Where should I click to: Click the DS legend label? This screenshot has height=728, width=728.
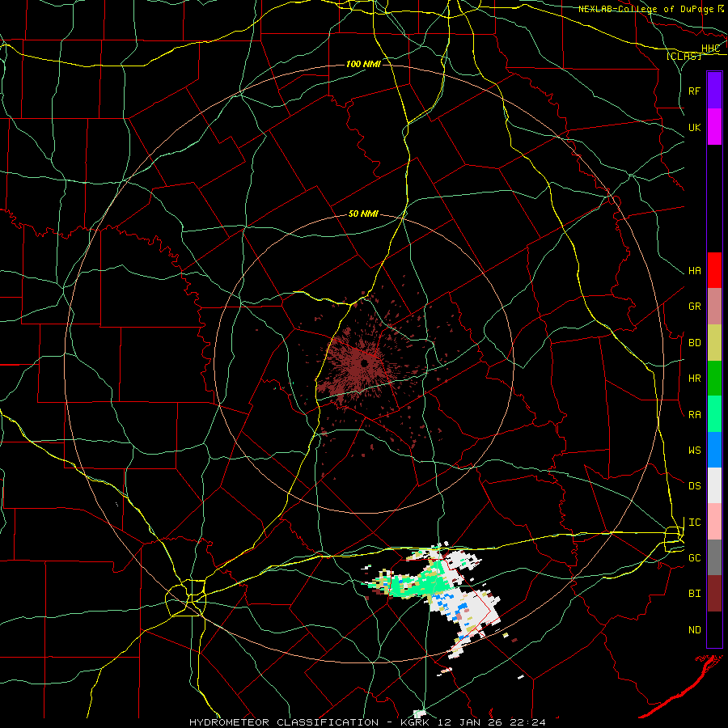(x=694, y=486)
